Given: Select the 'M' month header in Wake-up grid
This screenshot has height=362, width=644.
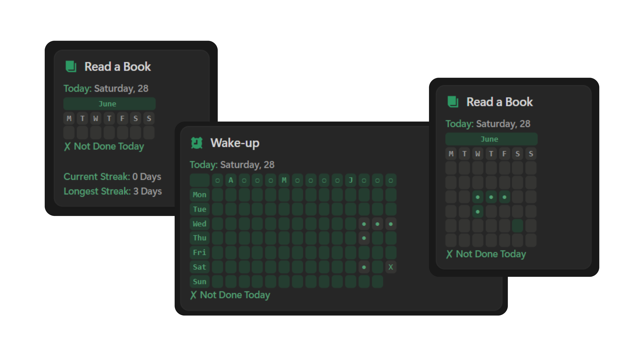Looking at the screenshot, I should [x=284, y=180].
